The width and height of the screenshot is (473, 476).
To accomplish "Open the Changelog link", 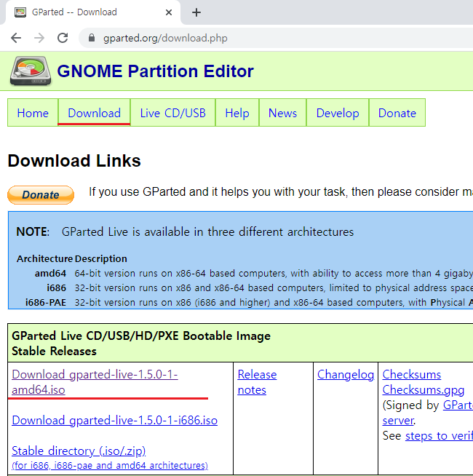I will (x=346, y=375).
